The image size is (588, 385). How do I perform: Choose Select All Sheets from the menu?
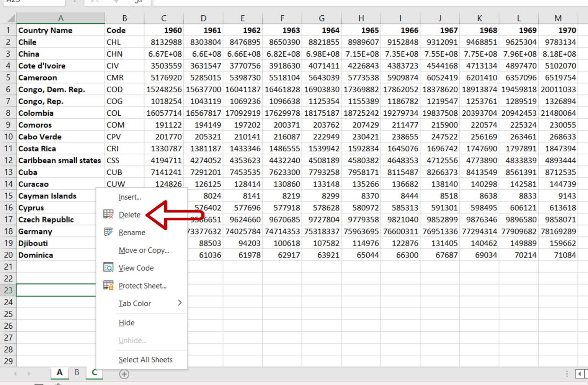pyautogui.click(x=145, y=359)
